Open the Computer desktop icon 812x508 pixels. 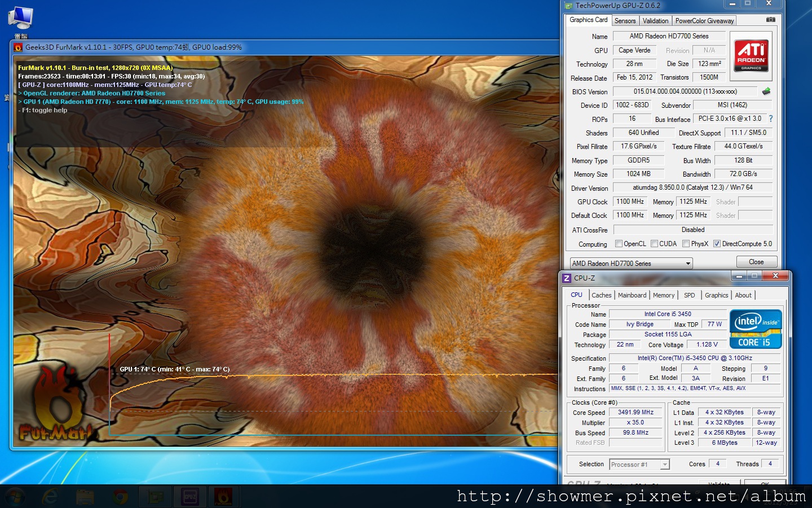coord(20,21)
